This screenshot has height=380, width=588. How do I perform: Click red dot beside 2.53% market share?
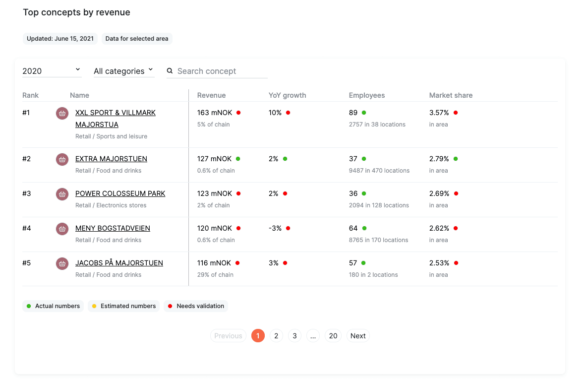pos(456,263)
